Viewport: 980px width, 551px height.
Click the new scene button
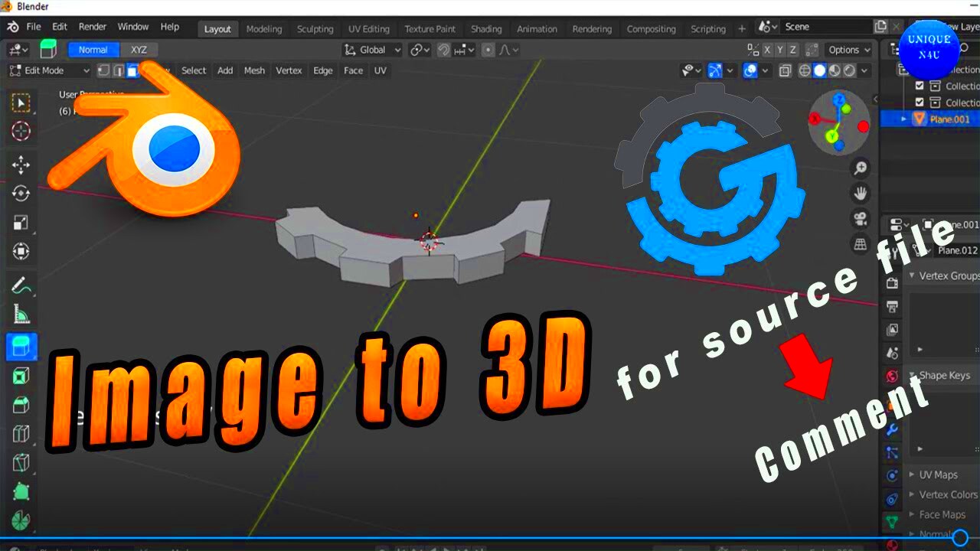click(881, 27)
